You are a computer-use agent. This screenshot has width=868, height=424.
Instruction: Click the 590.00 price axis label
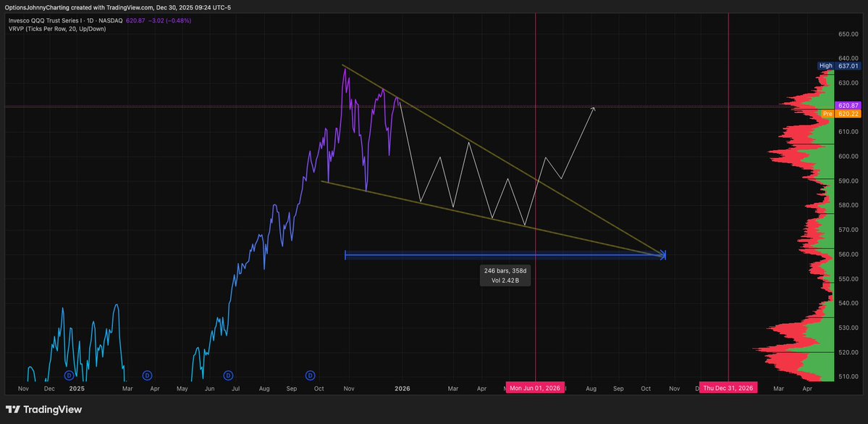point(847,180)
